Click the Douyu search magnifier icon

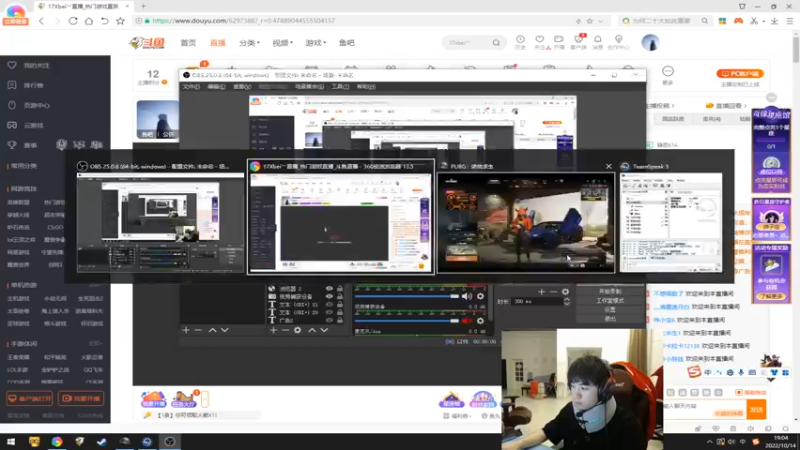pos(496,43)
